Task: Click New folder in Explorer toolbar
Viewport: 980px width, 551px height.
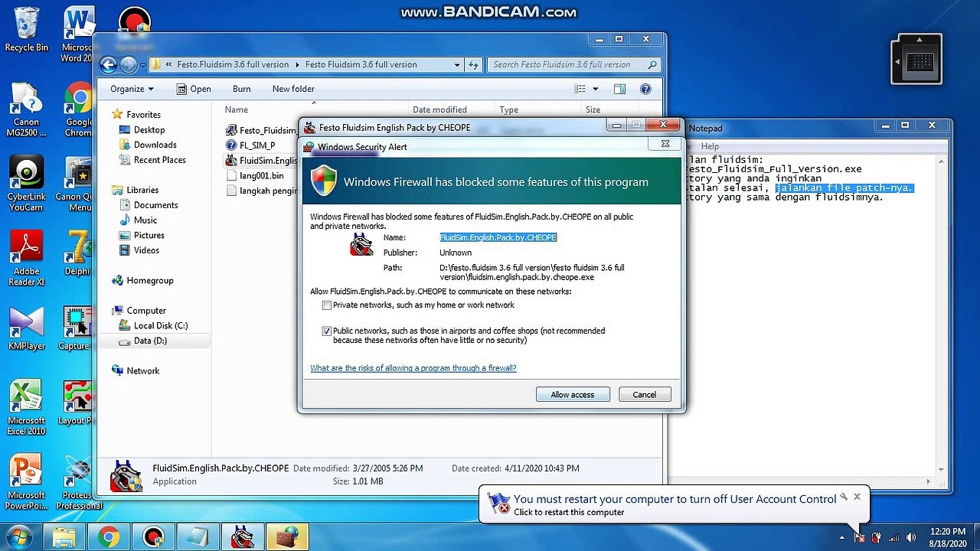Action: tap(293, 89)
